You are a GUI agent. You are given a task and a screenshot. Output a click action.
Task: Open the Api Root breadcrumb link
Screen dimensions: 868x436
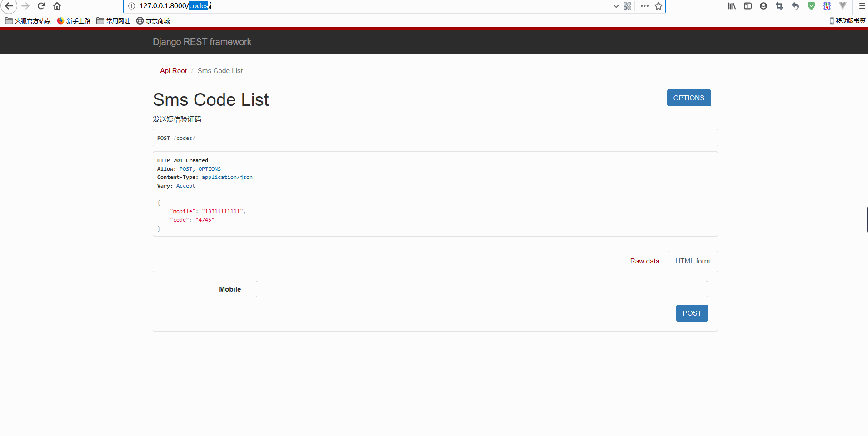coord(173,70)
